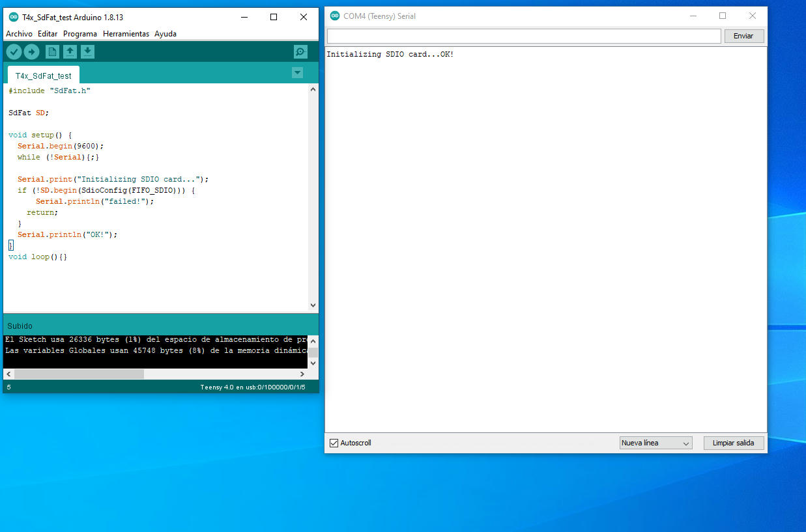
Task: Upload the sketch with the arrow icon
Action: click(x=31, y=52)
